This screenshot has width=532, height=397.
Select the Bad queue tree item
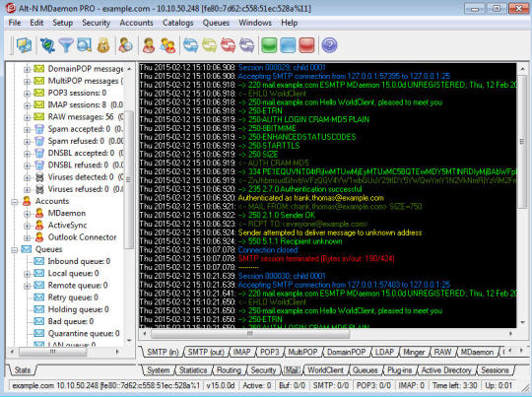71,321
